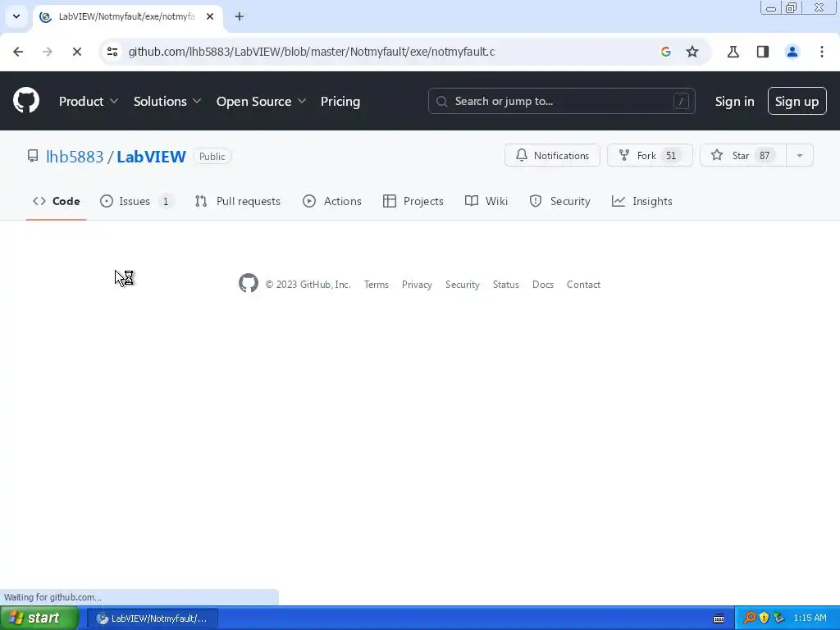The image size is (840, 630).
Task: Click the security shield tray icon
Action: pyautogui.click(x=764, y=618)
